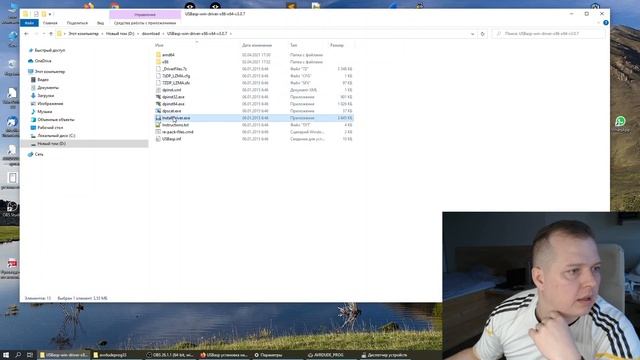Viewport: 640px width, 360px height.
Task: Switch to OBS taskbar window
Action: point(169,355)
